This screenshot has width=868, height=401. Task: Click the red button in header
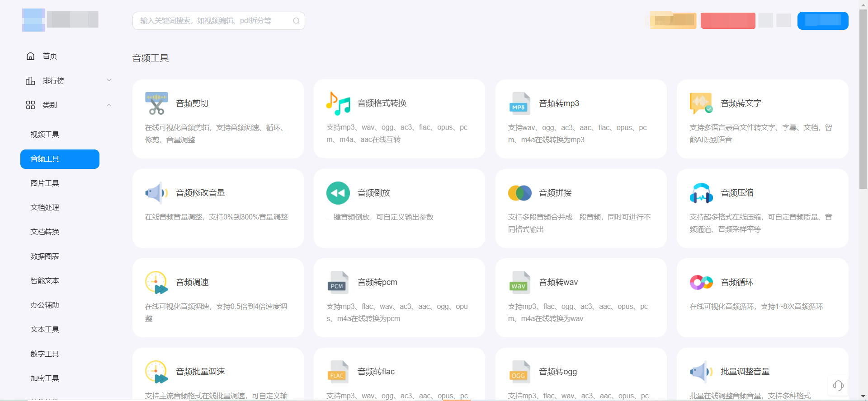728,21
